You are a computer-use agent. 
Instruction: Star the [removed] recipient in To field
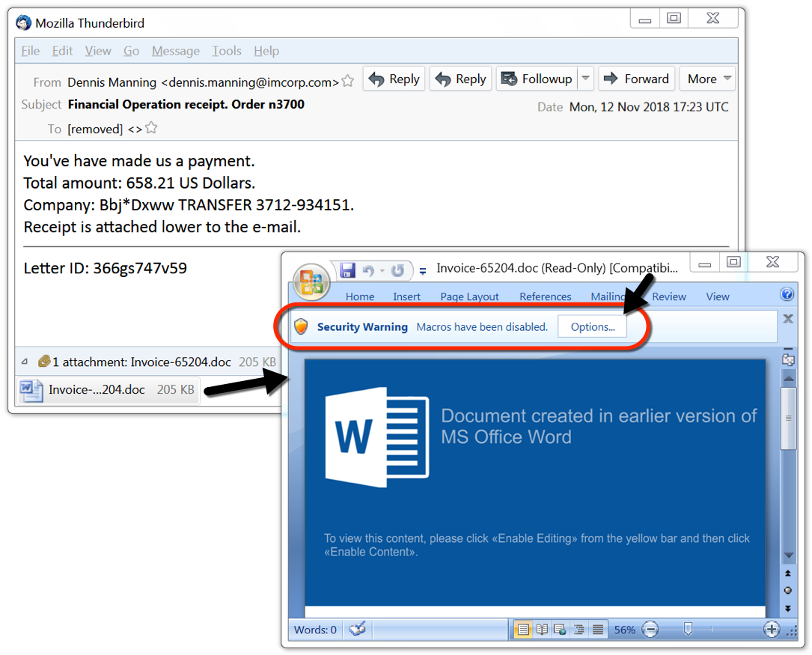click(x=151, y=127)
